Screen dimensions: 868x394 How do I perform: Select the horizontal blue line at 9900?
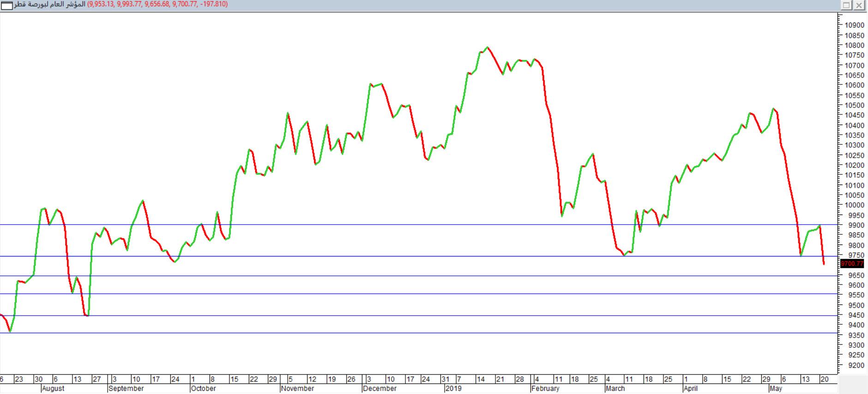pyautogui.click(x=418, y=225)
